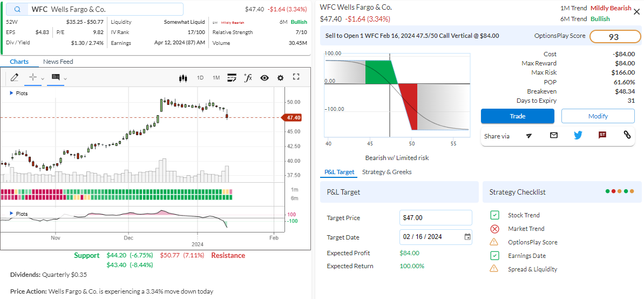Click the Spread & Liquidity warning triangle
Image resolution: width=644 pixels, height=299 pixels.
pyautogui.click(x=494, y=269)
